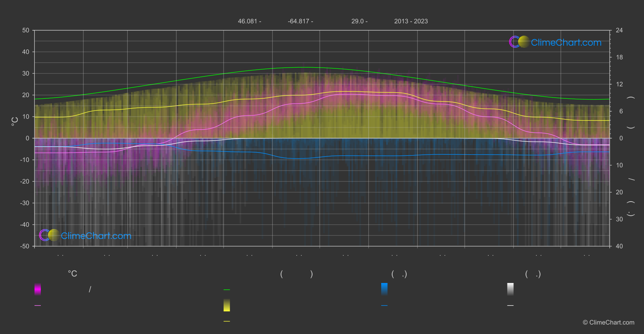Toggle the pink line legend marker
The height and width of the screenshot is (334, 644).
tap(38, 306)
